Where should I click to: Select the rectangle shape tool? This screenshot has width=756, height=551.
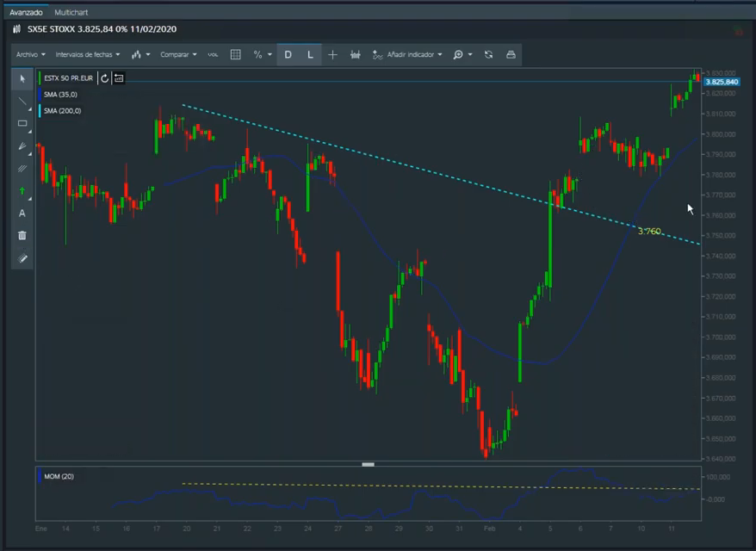pos(22,123)
